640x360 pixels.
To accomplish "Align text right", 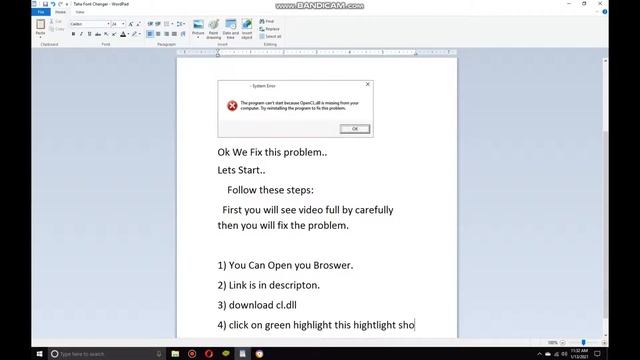I will tap(166, 34).
